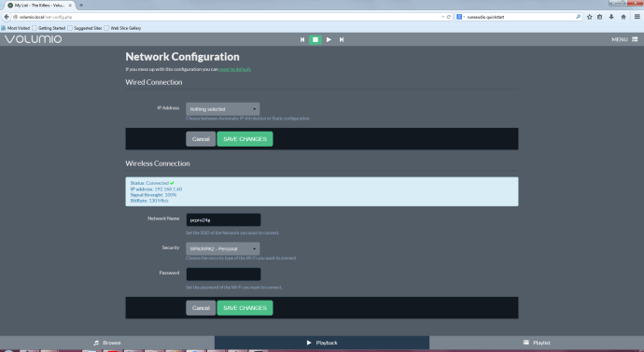
Task: Go to the browser home icon
Action: (623, 17)
